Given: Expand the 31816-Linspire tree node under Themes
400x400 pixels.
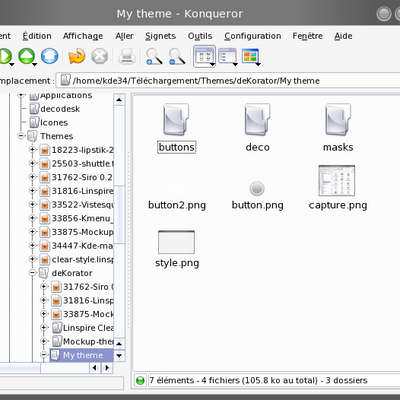Looking at the screenshot, I should [x=32, y=191].
